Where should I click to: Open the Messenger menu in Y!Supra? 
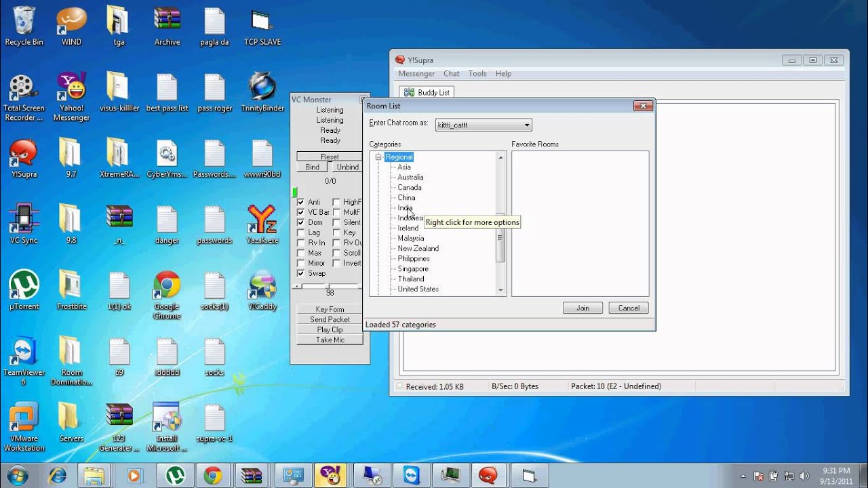click(x=416, y=74)
